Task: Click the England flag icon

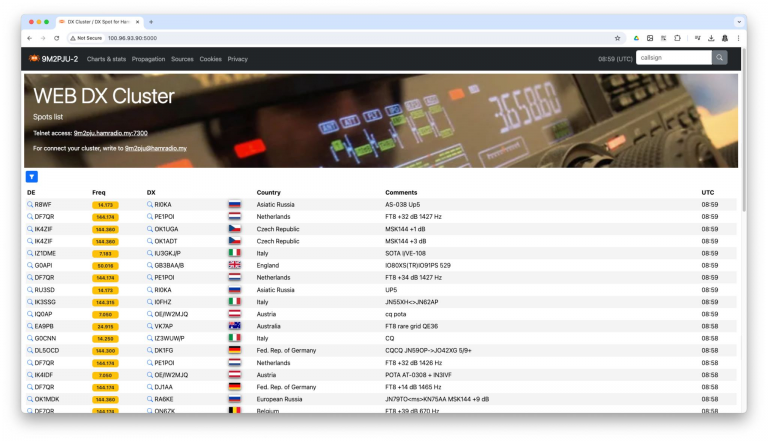Action: click(235, 265)
